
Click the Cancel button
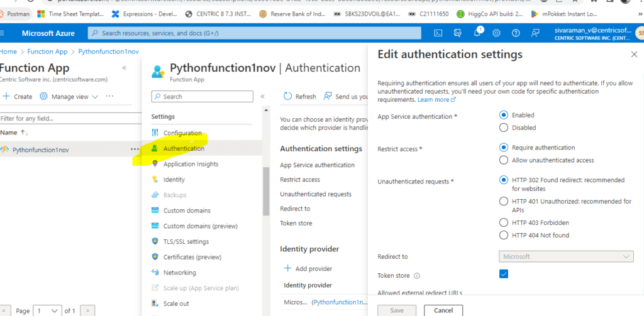[x=443, y=311]
